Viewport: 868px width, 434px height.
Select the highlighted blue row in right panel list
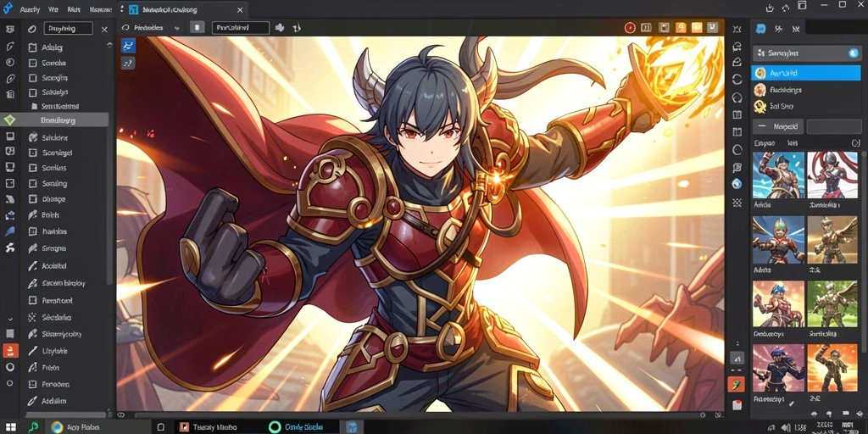point(806,73)
